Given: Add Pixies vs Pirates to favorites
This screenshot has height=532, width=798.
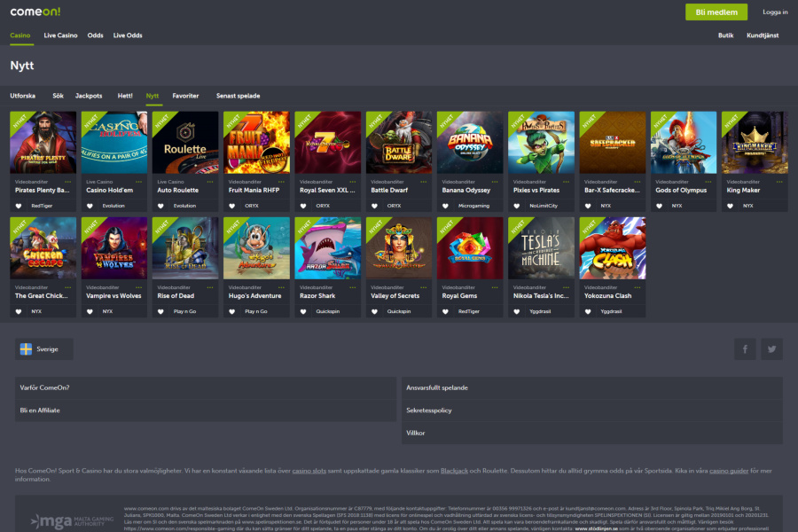Looking at the screenshot, I should tap(517, 206).
